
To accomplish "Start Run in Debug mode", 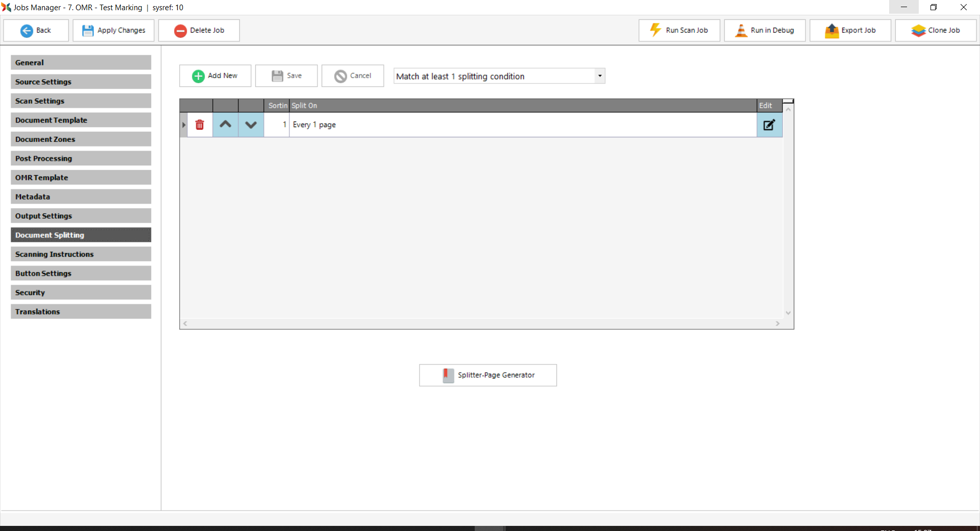I will click(764, 31).
